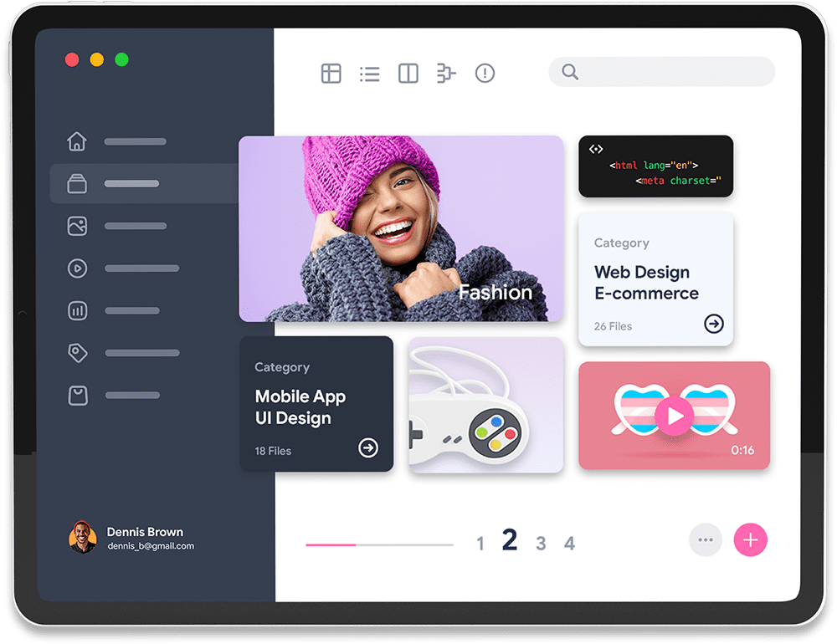Select the price tag sidebar icon

(x=77, y=353)
